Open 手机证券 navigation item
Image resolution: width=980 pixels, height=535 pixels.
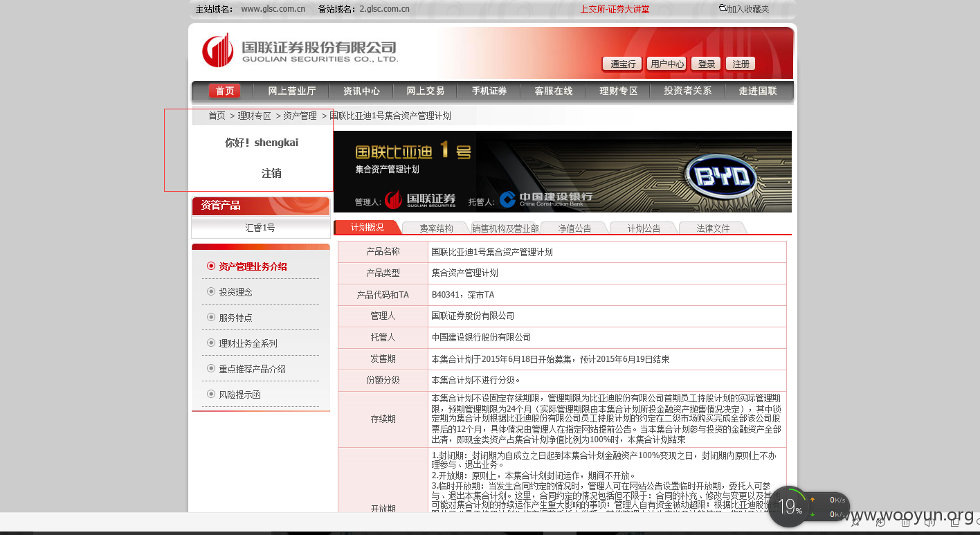click(x=489, y=91)
